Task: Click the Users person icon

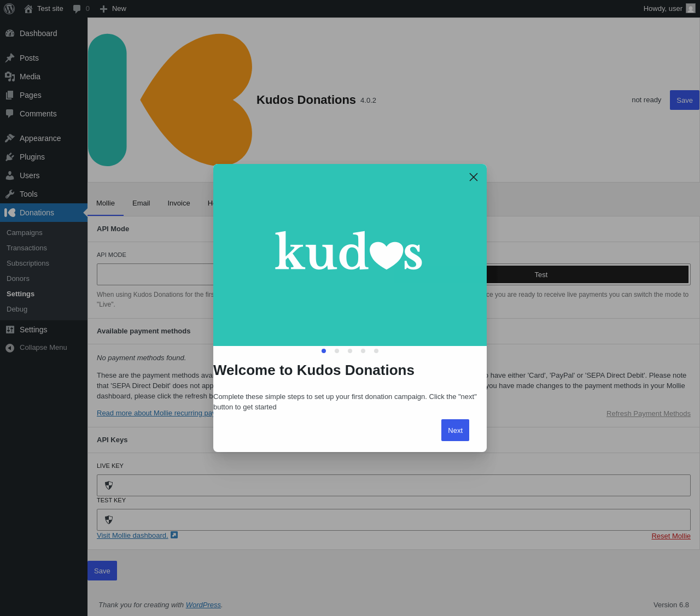Action: [10, 175]
